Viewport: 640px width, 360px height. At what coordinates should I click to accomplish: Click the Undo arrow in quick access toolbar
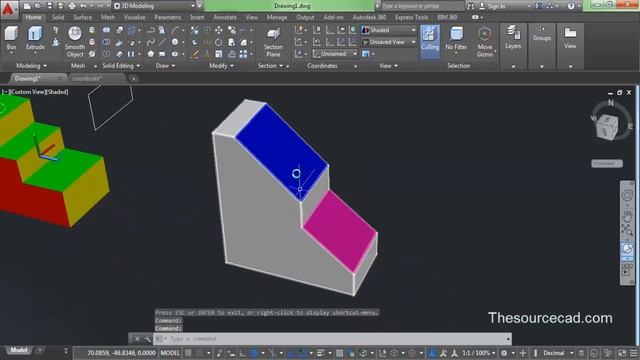[x=83, y=6]
